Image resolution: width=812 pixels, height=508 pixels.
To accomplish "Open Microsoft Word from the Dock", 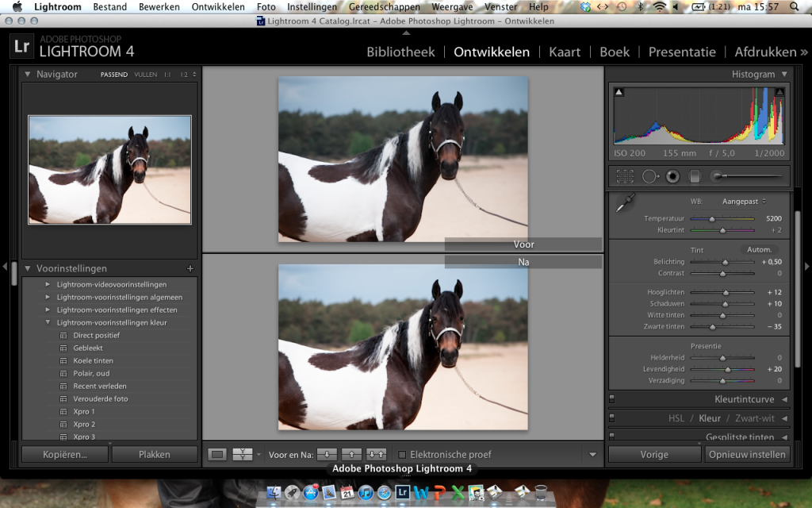I will point(421,492).
